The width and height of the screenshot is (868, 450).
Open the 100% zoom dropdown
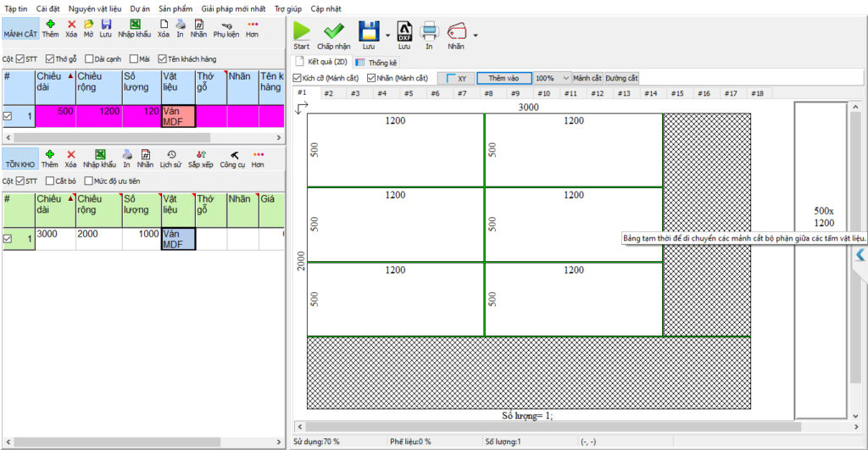565,78
